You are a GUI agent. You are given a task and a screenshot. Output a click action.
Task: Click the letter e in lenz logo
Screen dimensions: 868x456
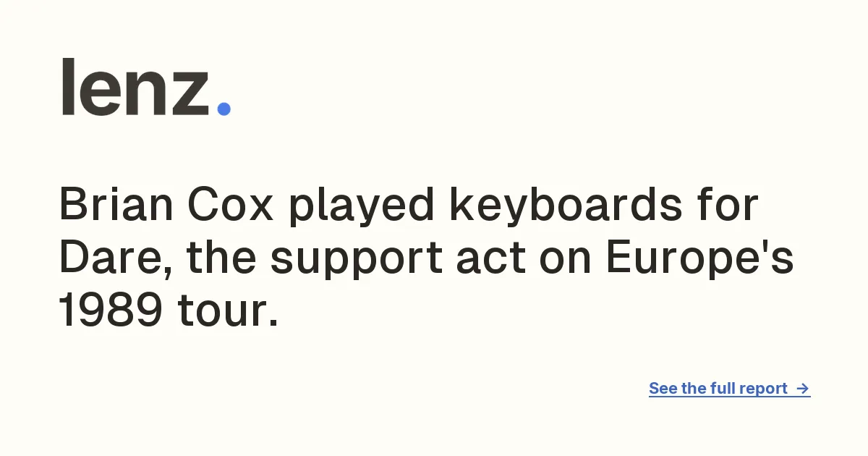tap(100, 94)
